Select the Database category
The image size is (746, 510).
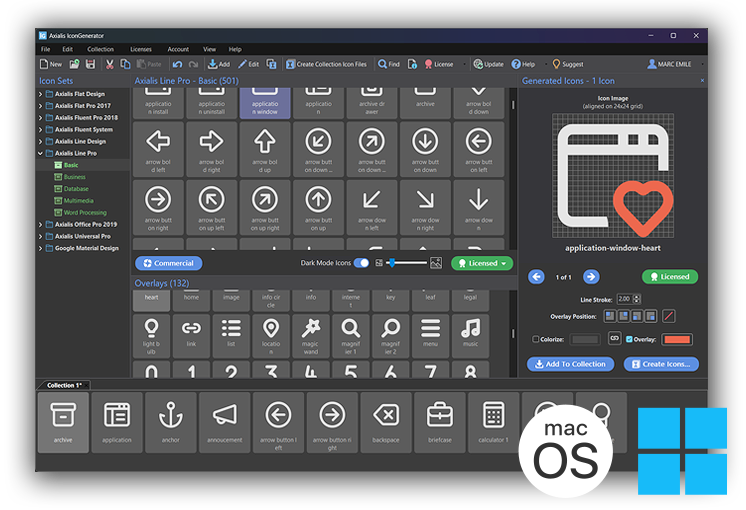[x=71, y=189]
